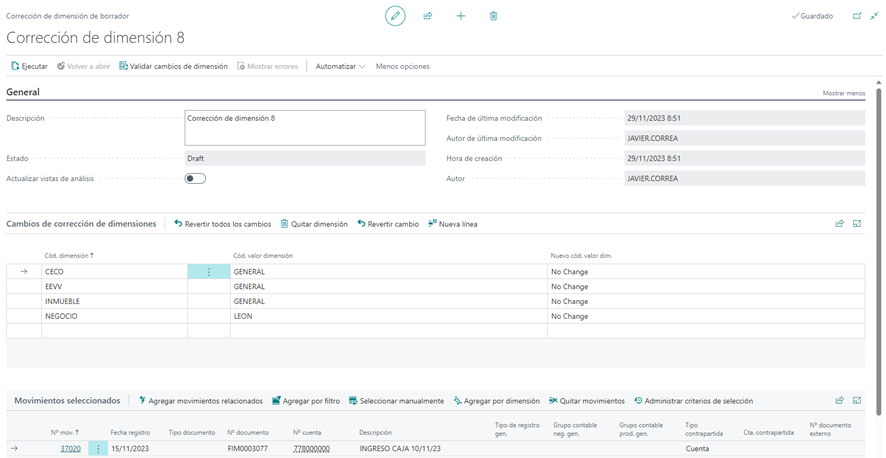The height and width of the screenshot is (458, 886).
Task: Open page in new window icon
Action: [x=857, y=16]
